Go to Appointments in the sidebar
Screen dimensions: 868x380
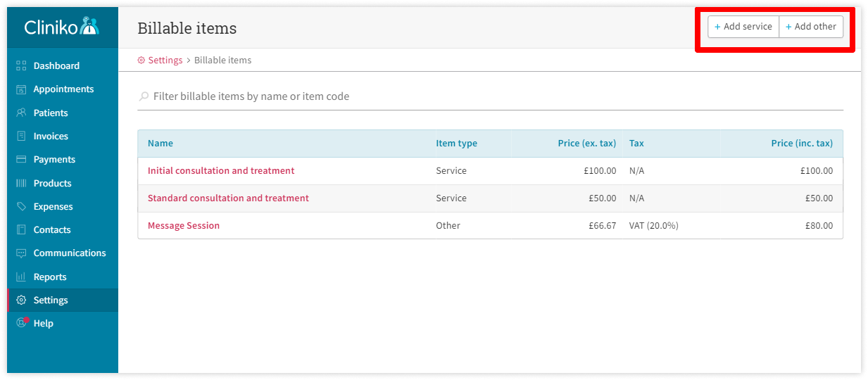tap(63, 89)
